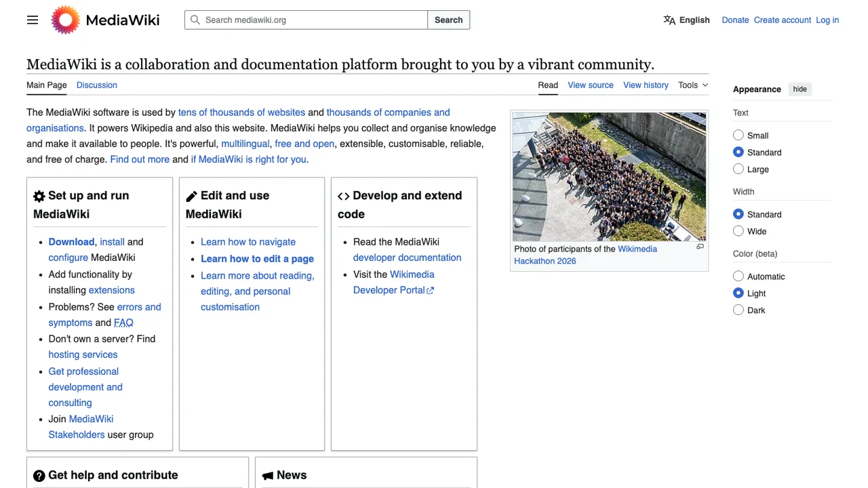Click the News section heading
Viewport: 868px width, 488px height.
(292, 475)
